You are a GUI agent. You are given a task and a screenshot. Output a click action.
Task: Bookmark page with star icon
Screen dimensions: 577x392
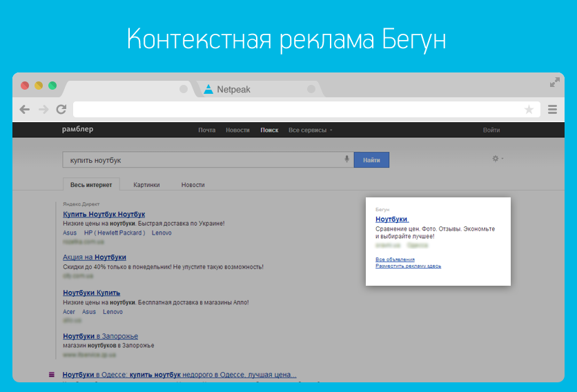(529, 109)
